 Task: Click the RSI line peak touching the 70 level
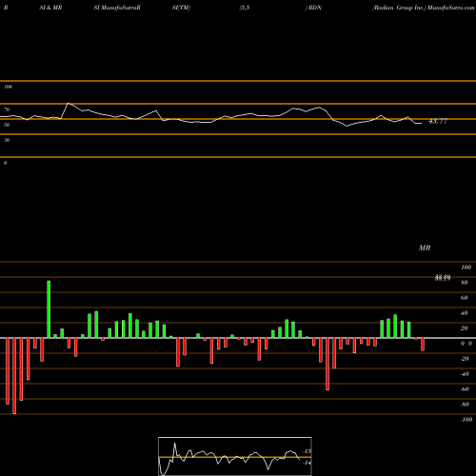pyautogui.click(x=69, y=104)
